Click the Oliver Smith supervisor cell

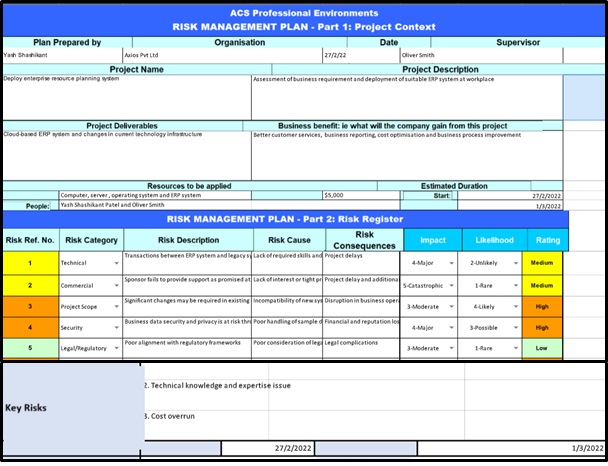(x=481, y=55)
